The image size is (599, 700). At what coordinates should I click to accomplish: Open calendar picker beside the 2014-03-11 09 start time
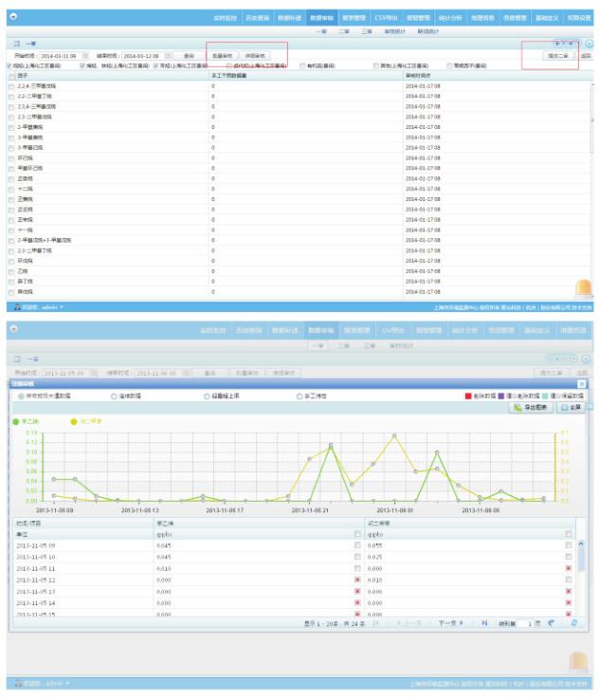(x=85, y=56)
